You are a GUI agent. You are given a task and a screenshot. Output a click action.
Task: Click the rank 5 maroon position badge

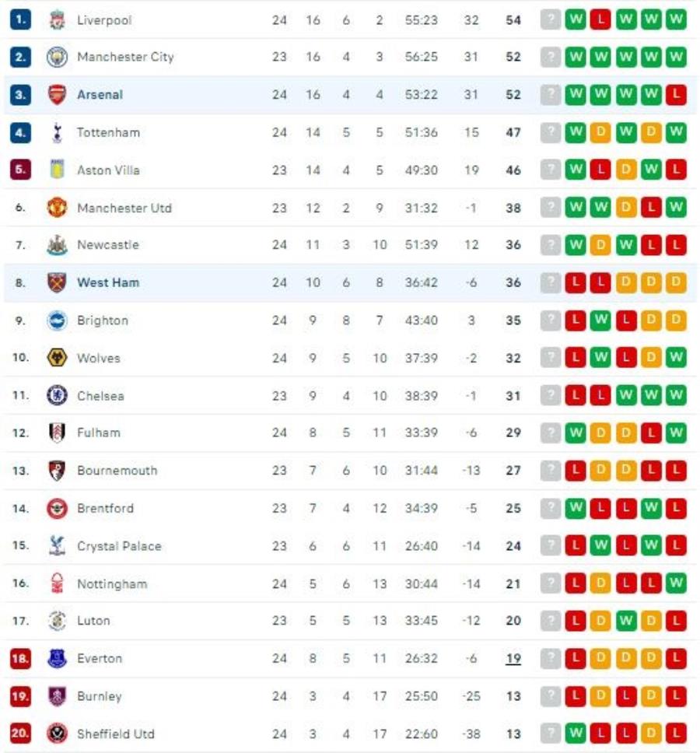coord(20,170)
